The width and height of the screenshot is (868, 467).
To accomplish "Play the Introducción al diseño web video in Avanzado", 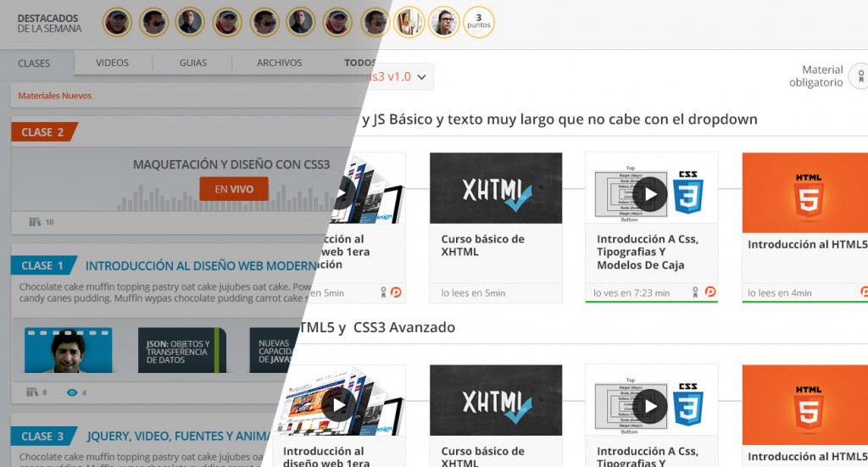I will [338, 405].
